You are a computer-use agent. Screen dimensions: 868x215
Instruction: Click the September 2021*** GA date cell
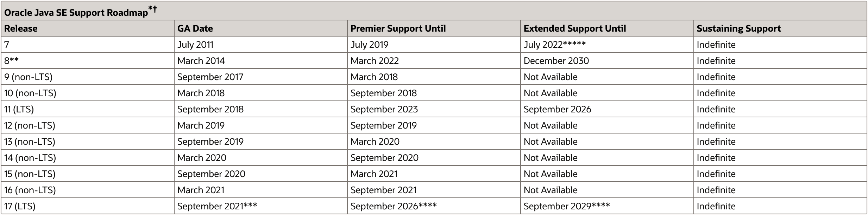[261, 206]
